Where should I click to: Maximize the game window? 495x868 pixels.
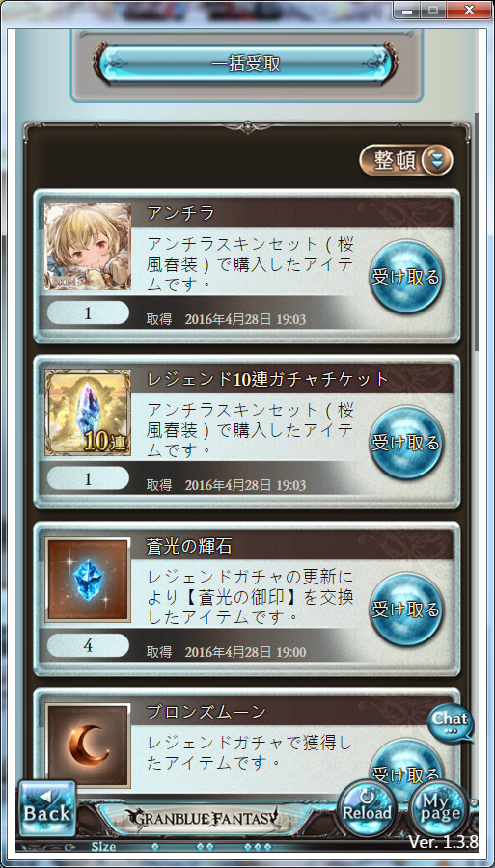pos(433,9)
